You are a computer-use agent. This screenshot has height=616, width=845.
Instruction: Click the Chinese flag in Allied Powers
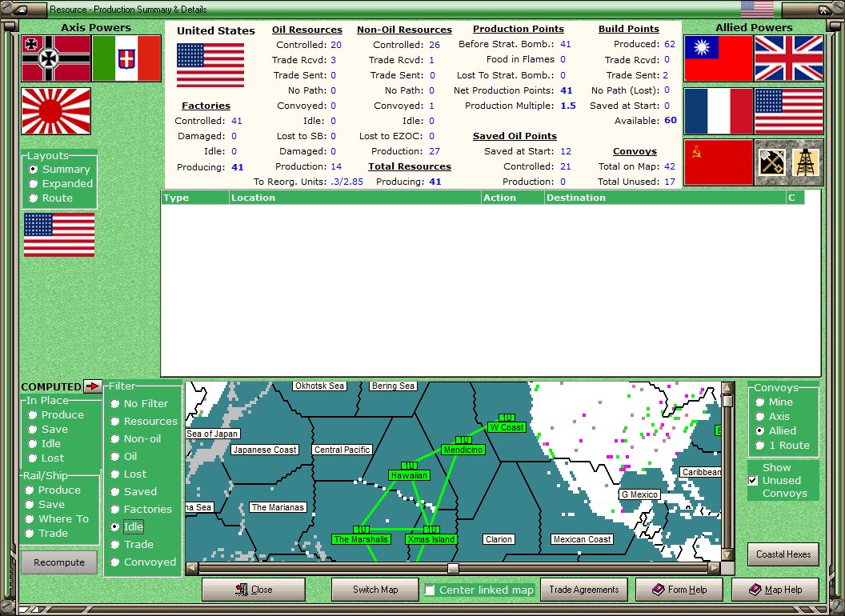click(719, 58)
